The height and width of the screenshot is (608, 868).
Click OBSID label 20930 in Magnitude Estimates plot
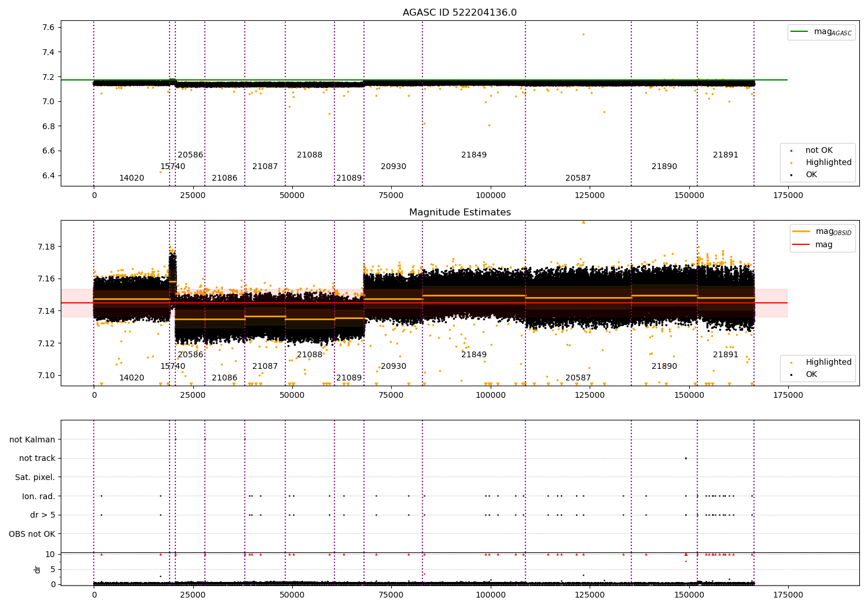393,367
